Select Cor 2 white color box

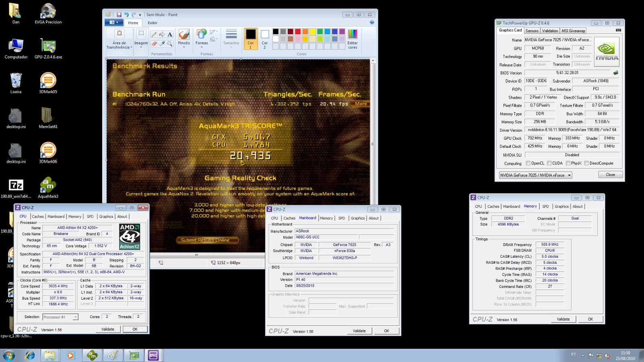pos(264,39)
